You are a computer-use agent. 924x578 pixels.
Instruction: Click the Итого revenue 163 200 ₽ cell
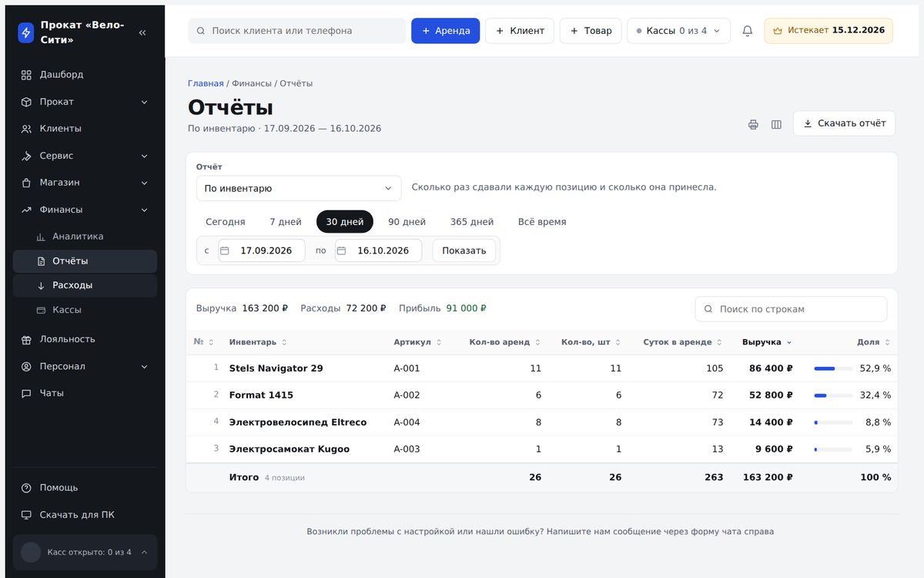[768, 478]
